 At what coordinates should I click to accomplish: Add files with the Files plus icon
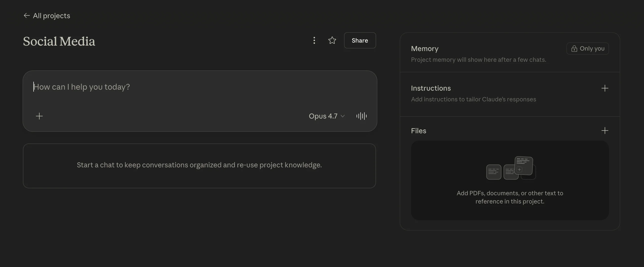(605, 131)
